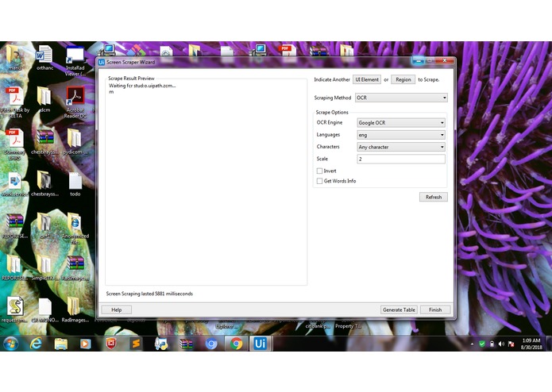Open the OCR Engine dropdown
The height and width of the screenshot is (392, 552).
coord(401,123)
